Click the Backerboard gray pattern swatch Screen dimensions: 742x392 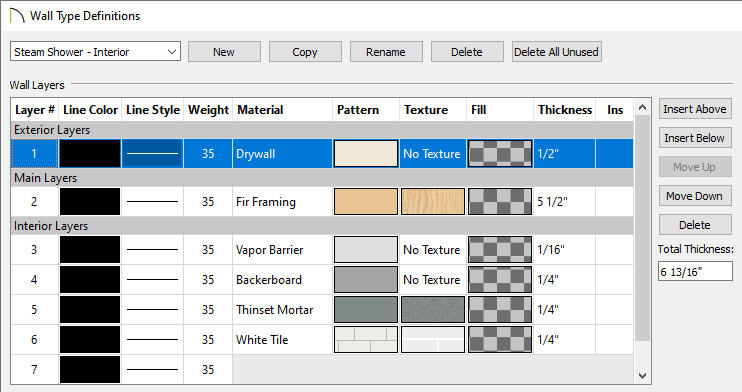[x=366, y=279]
